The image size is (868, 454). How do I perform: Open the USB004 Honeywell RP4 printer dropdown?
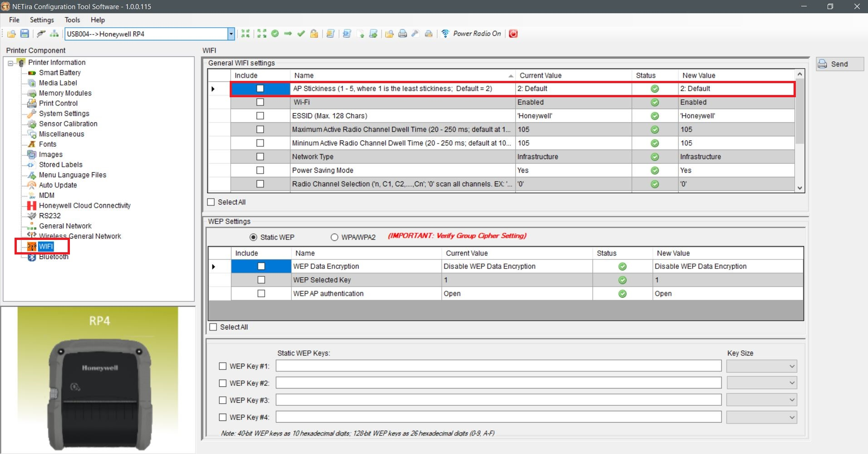tap(231, 34)
